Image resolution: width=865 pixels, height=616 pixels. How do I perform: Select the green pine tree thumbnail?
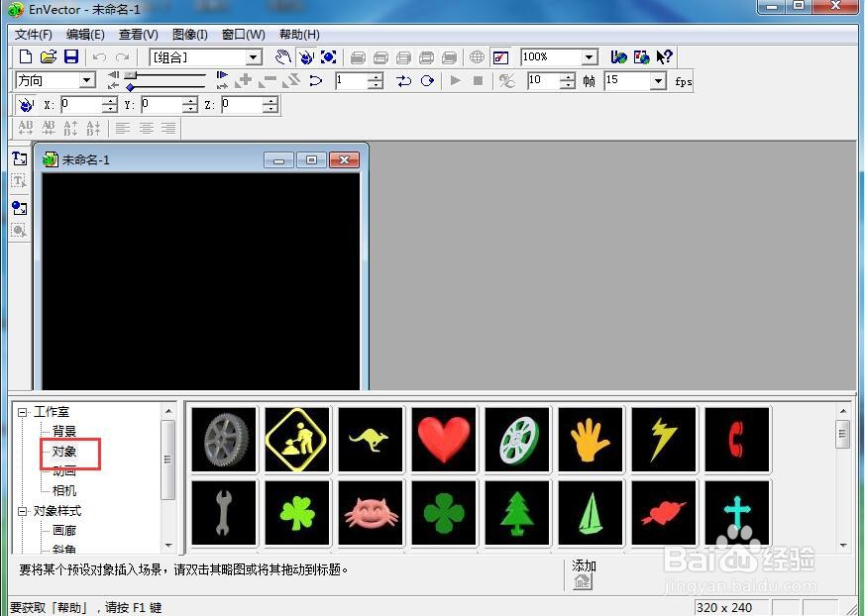tap(517, 513)
